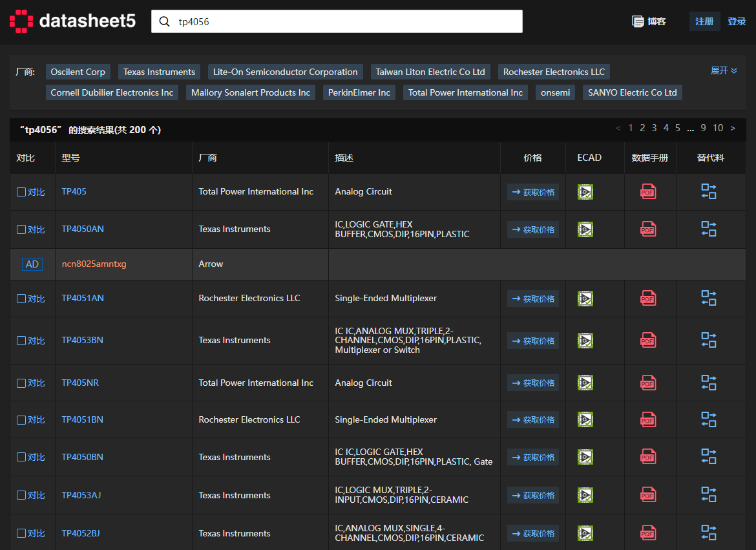Open part link TP4050AN
Screen dimensions: 756x550
click(x=83, y=229)
